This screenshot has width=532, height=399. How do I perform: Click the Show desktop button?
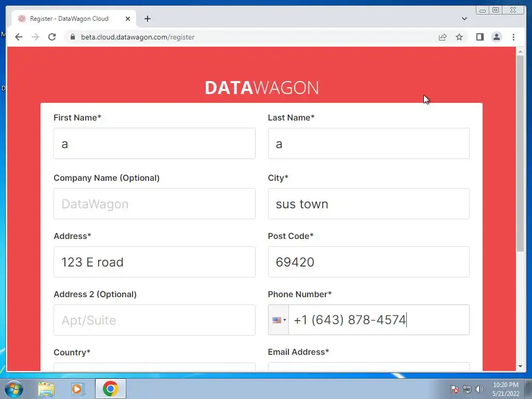pyautogui.click(x=528, y=389)
